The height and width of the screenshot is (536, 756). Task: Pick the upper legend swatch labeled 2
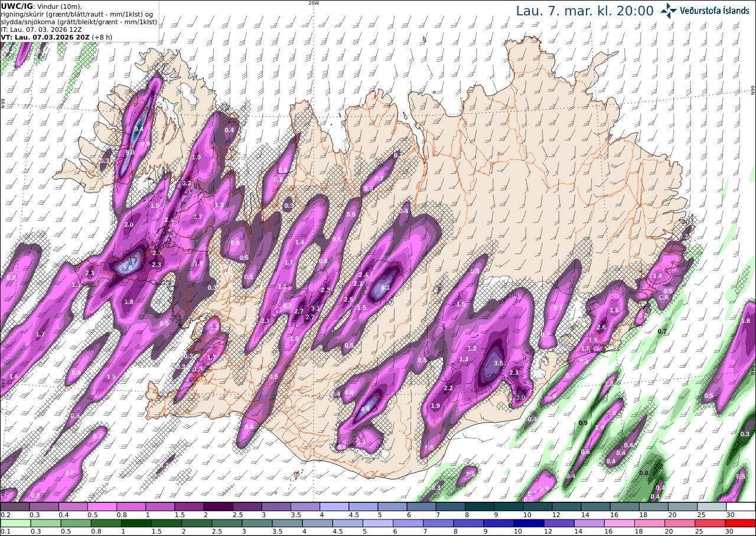coord(218,506)
